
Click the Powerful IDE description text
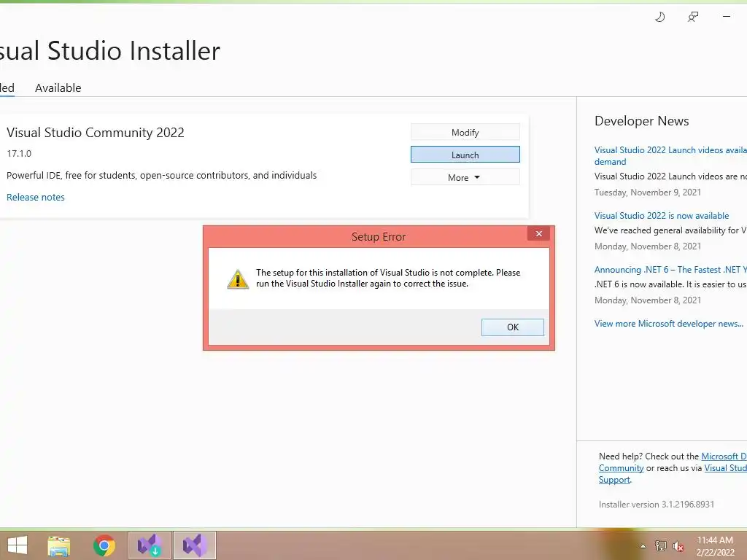[161, 175]
